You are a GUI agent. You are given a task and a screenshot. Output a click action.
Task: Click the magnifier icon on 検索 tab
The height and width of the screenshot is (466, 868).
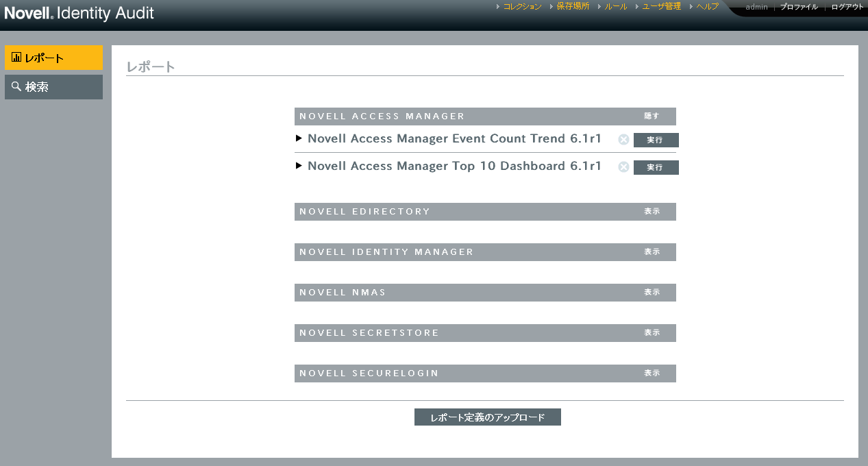tap(16, 87)
